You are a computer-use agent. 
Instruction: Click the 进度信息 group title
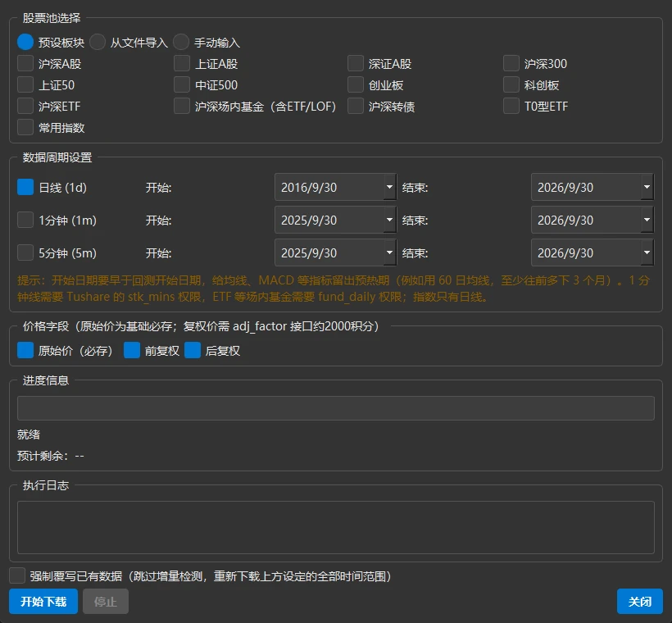click(x=46, y=380)
